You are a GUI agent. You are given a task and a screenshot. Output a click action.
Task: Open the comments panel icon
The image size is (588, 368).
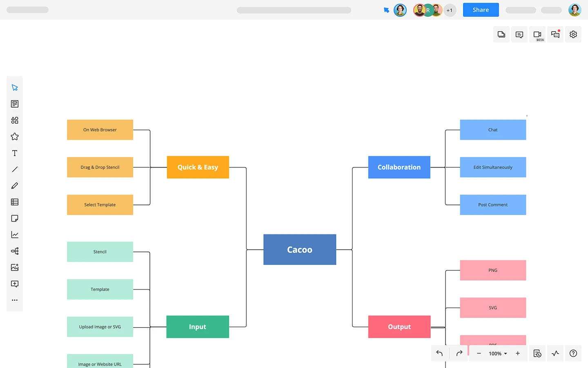click(519, 34)
